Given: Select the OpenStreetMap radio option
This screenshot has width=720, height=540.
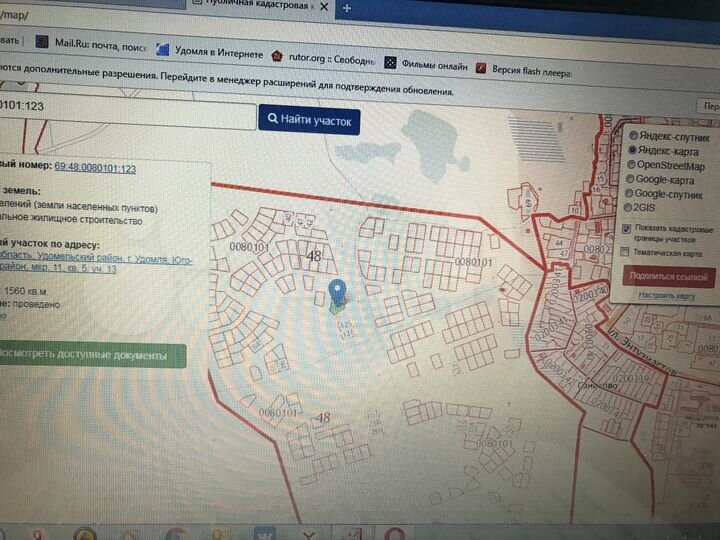Looking at the screenshot, I should pos(632,164).
